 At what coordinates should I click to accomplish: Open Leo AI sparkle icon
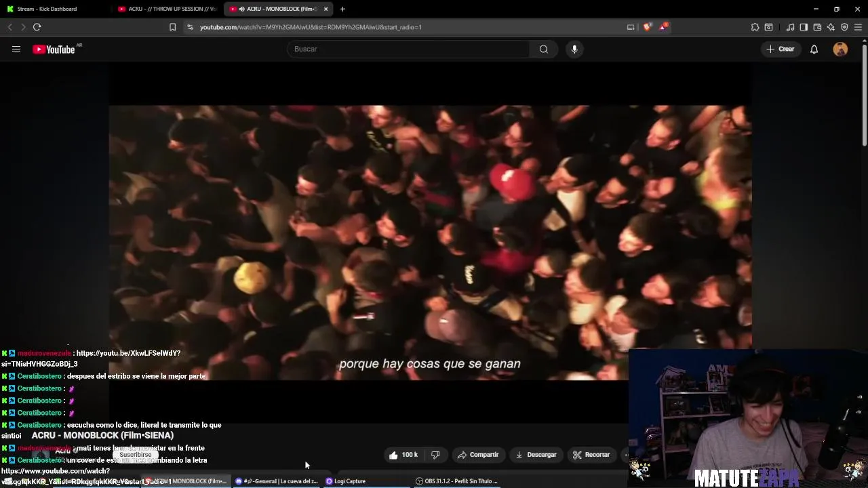coord(831,27)
